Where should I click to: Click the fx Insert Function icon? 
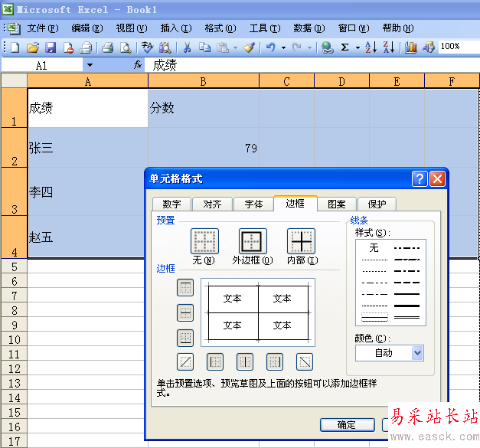pyautogui.click(x=138, y=64)
